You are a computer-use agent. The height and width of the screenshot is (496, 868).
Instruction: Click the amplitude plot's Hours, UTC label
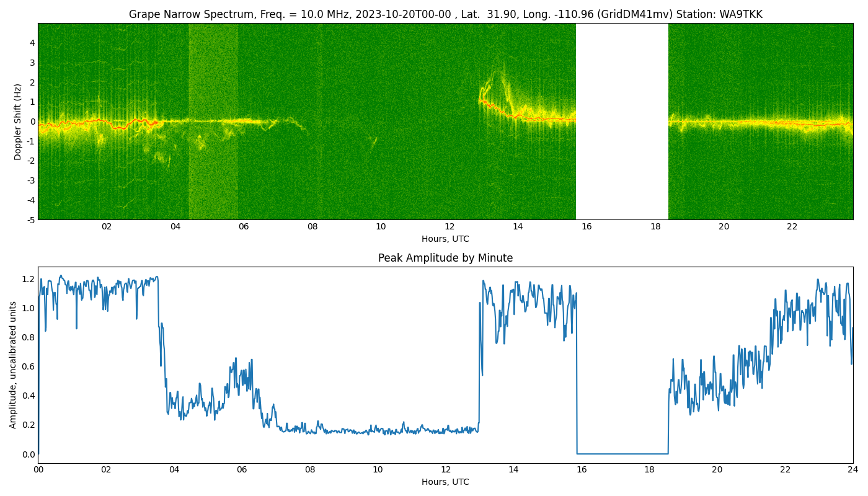coord(445,482)
